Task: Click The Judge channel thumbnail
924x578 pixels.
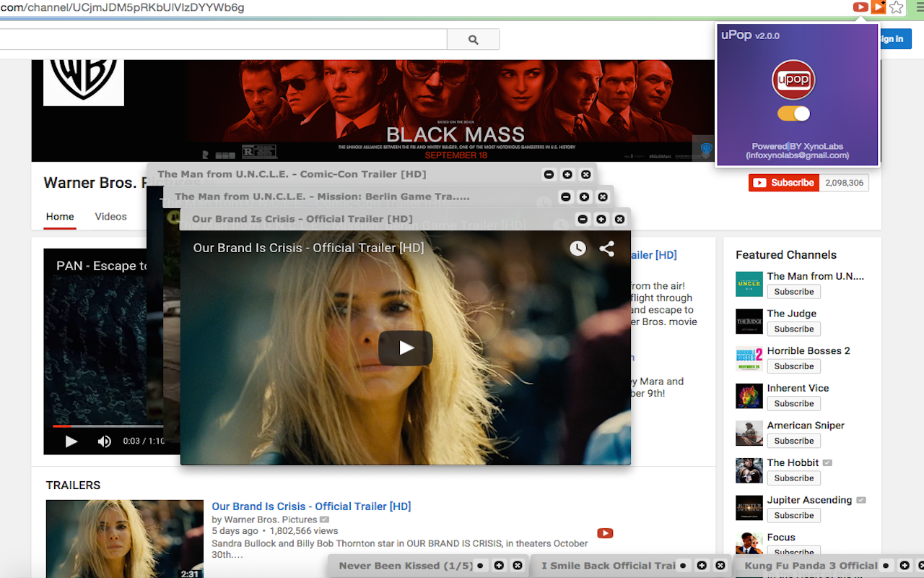Action: [749, 321]
